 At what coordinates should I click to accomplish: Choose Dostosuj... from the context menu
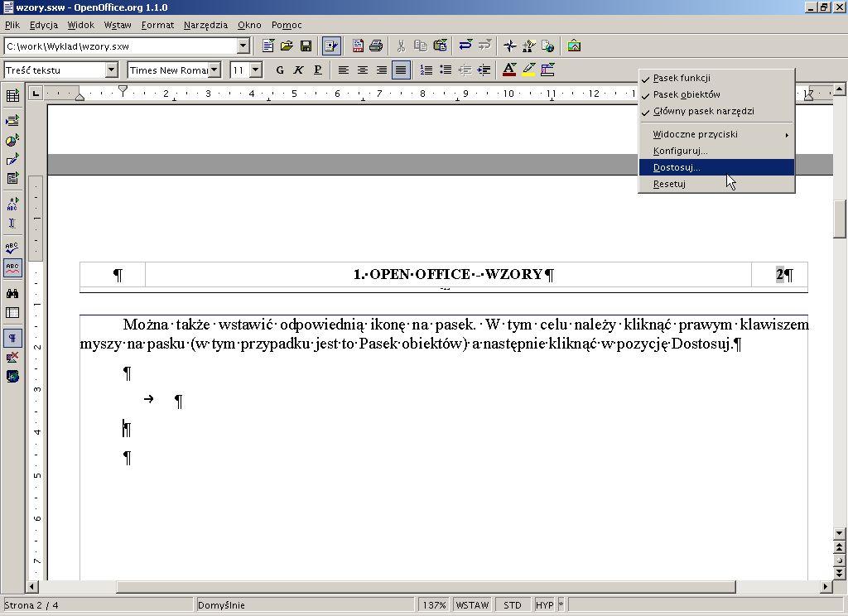pyautogui.click(x=716, y=167)
